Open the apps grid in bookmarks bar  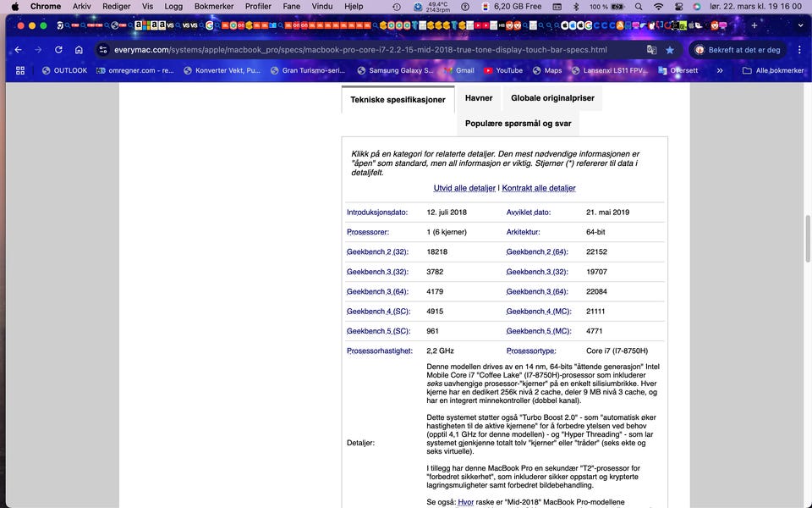tap(20, 71)
